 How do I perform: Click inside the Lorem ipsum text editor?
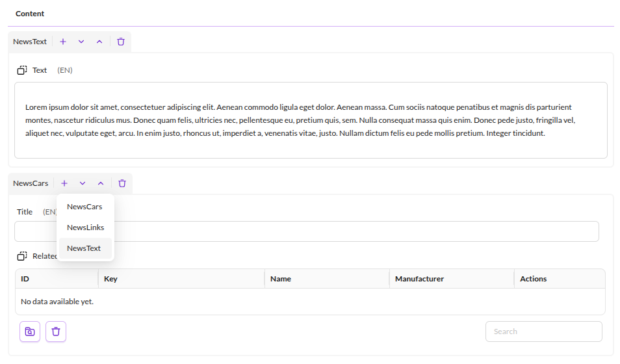311,120
